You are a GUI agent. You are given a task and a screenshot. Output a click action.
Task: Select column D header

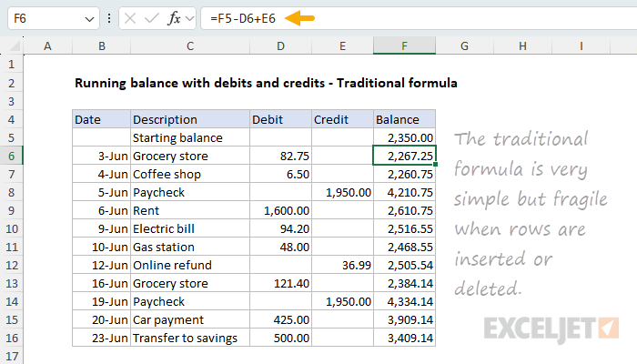click(x=280, y=45)
